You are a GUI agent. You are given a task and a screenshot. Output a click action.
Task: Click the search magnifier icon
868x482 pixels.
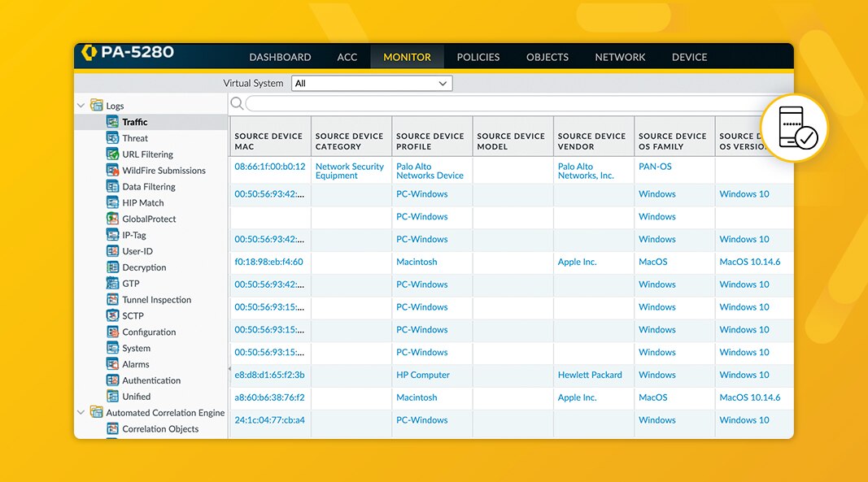click(237, 103)
